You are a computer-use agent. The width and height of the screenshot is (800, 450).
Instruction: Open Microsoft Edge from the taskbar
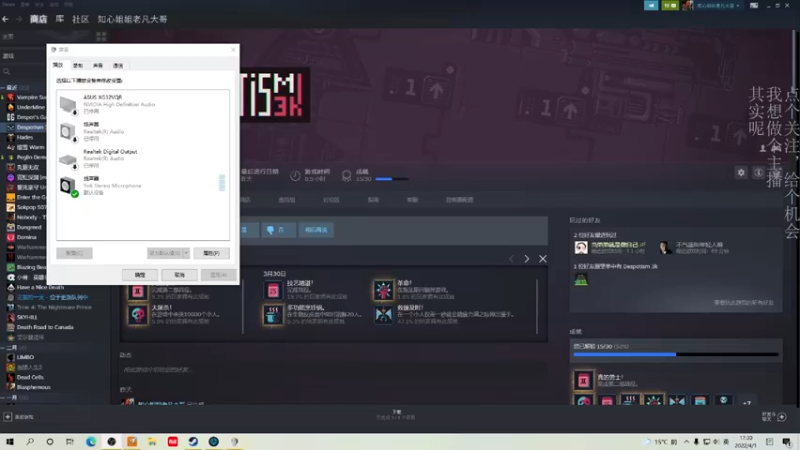[91, 441]
